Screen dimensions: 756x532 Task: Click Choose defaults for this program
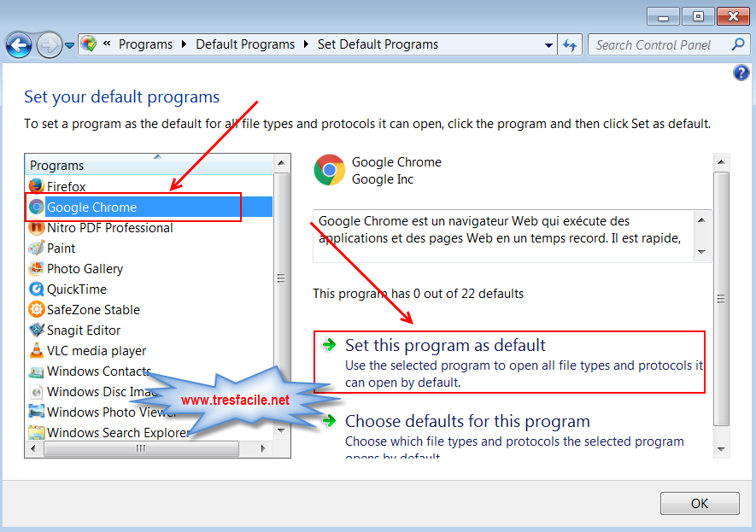click(x=467, y=421)
